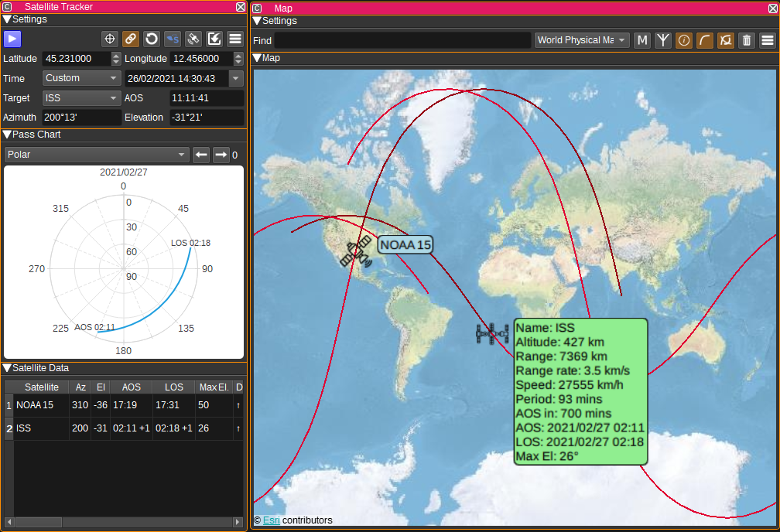
Task: Click the circular refresh icon in tracker
Action: (151, 39)
